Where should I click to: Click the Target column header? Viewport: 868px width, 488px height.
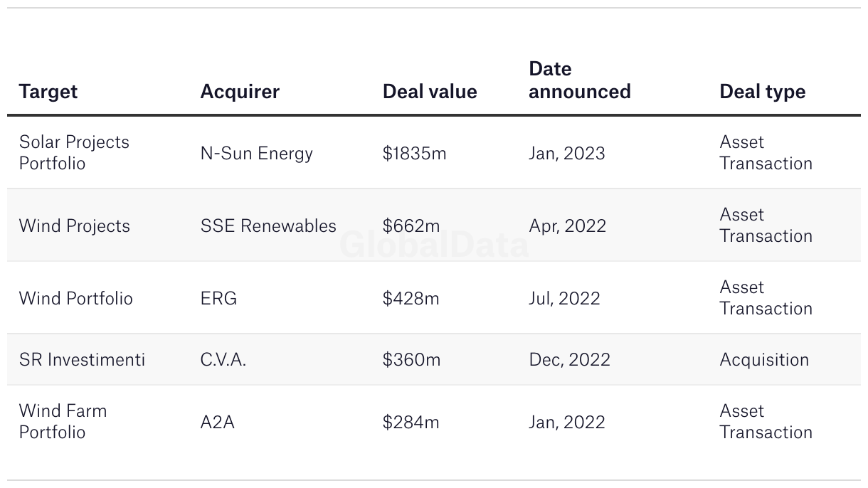(48, 92)
